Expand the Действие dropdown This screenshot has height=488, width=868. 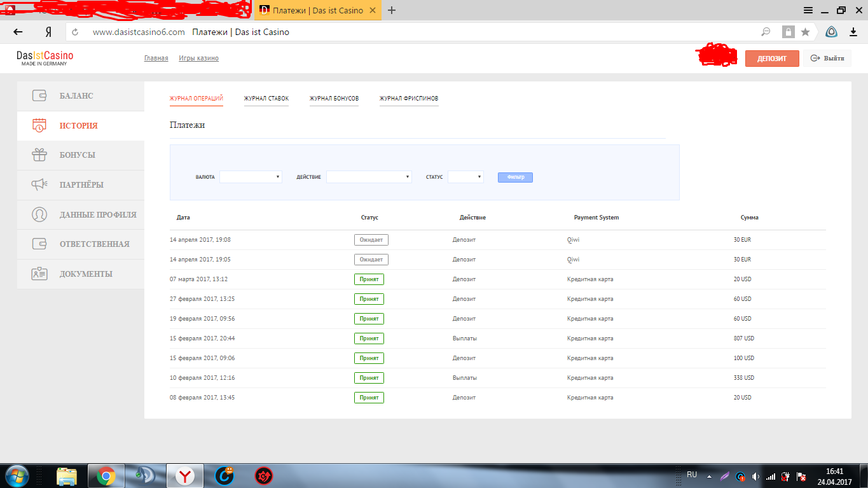369,177
